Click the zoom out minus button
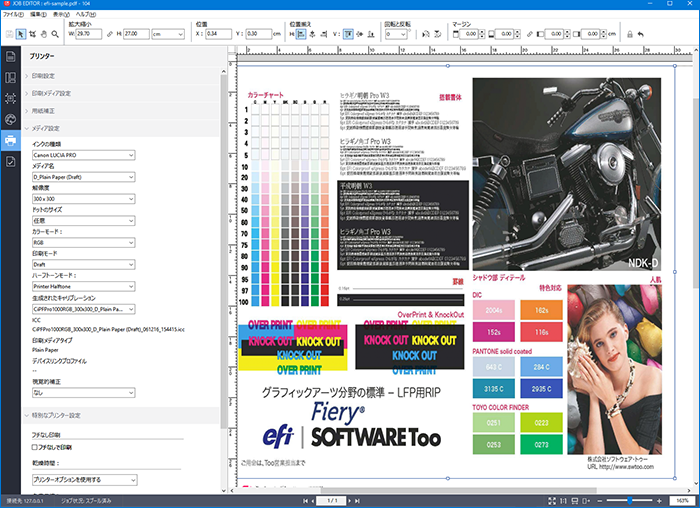 (x=600, y=501)
